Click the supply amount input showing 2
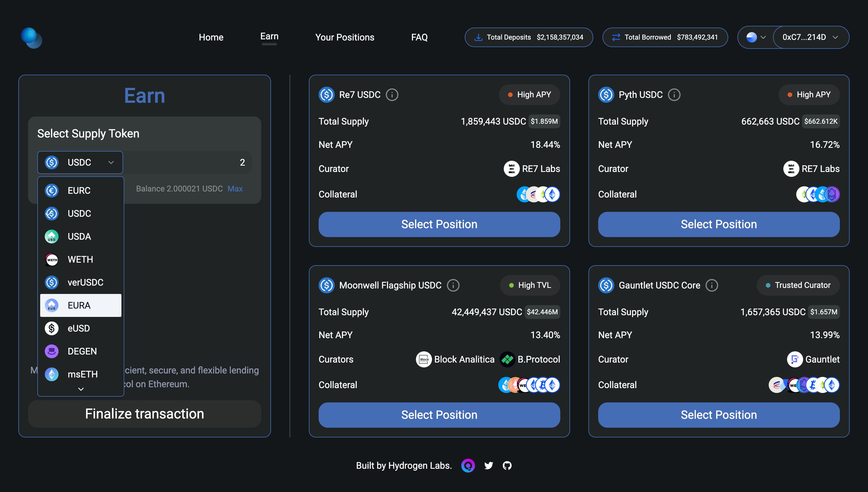Viewport: 868px width, 492px height. tap(187, 162)
